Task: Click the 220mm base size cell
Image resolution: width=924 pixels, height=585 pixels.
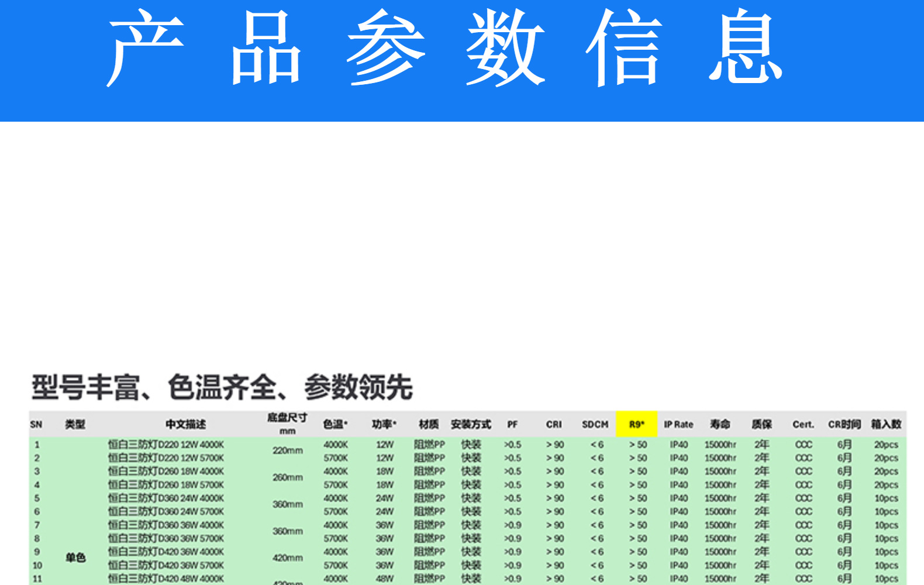Action: coord(287,451)
